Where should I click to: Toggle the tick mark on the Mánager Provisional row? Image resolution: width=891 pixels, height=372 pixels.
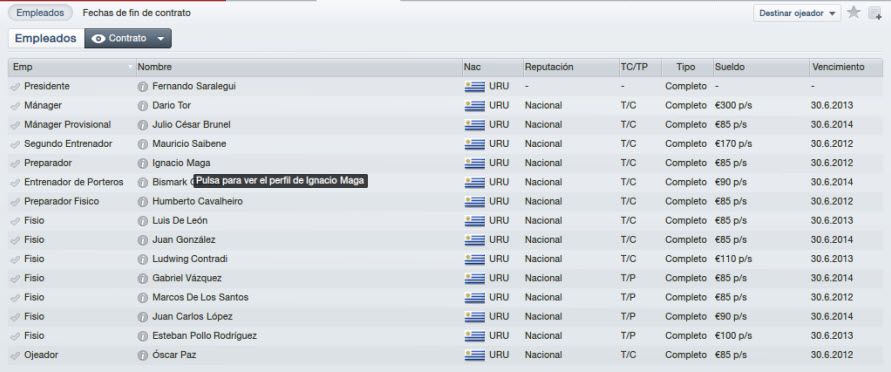point(15,125)
